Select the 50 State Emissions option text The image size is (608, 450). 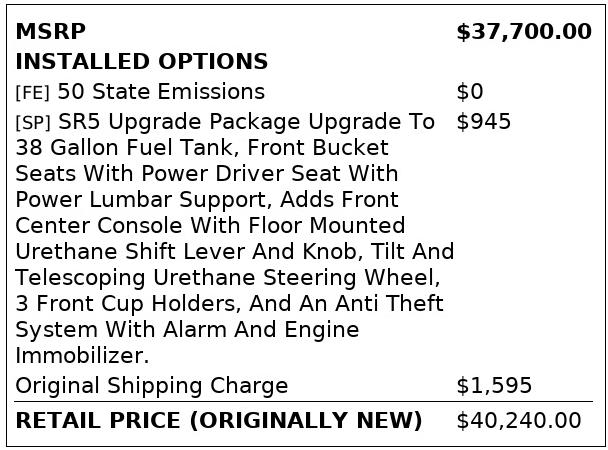[160, 92]
